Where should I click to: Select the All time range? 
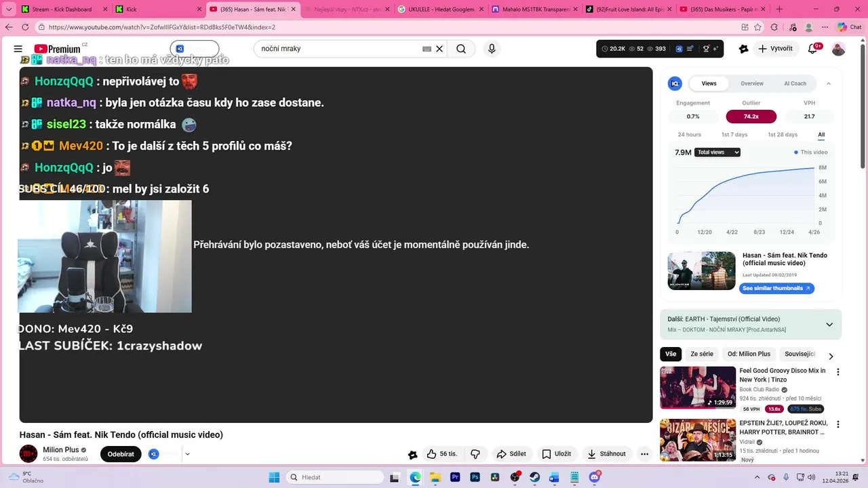pyautogui.click(x=821, y=135)
